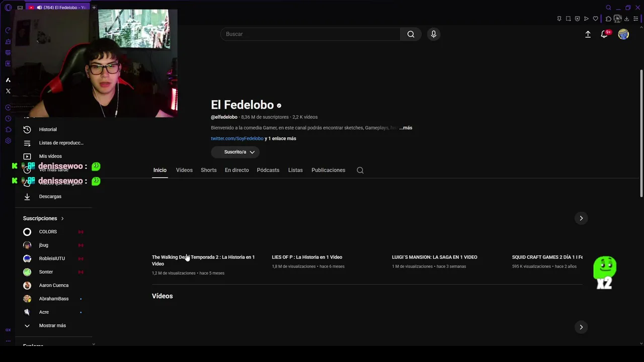Open the GX Control speedometer sidebar icon
644x362 pixels.
tap(8, 30)
